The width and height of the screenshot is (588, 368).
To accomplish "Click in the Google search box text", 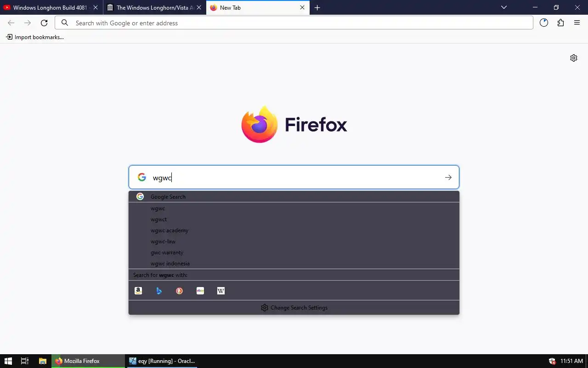I will 294,178.
